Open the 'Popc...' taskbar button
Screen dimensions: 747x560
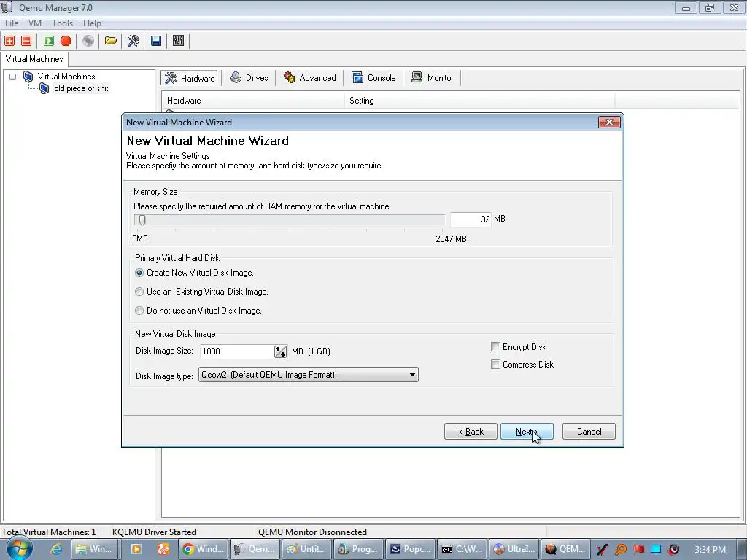[410, 549]
